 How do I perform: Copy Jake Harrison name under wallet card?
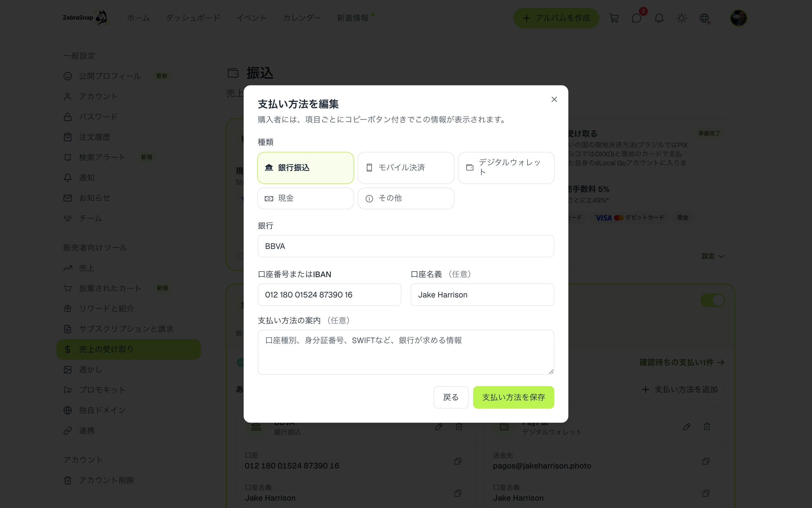point(706,493)
